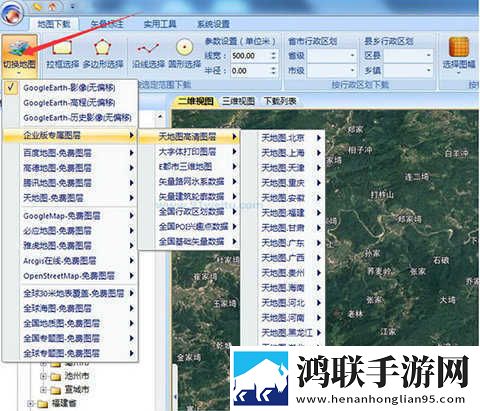Open the folder icon for 宣城市

55,390
